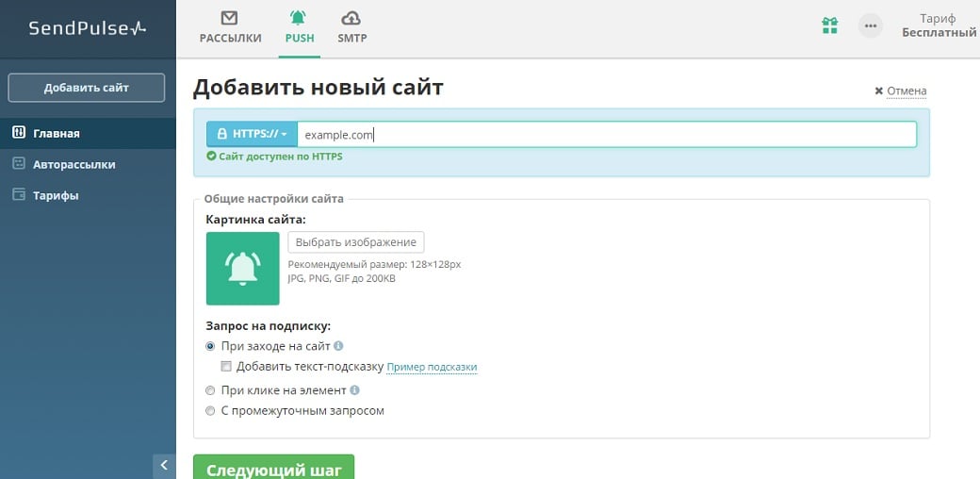Open the three-dots more options menu

point(871,26)
